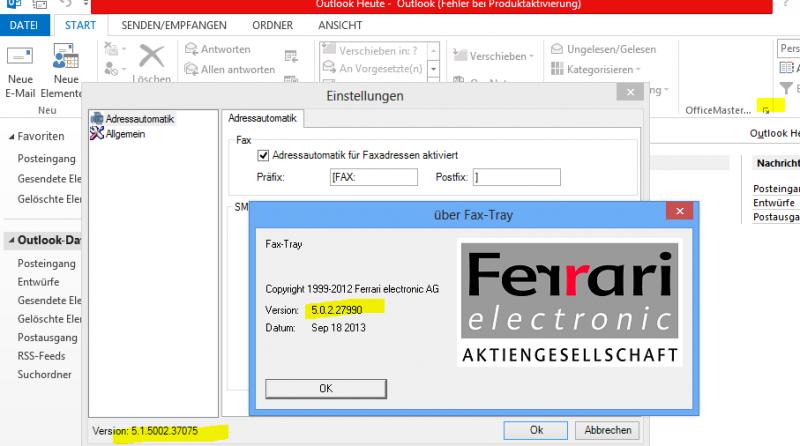800x446 pixels.
Task: Switch to the SENDEN/EMPFANGEN tab
Action: [173, 24]
